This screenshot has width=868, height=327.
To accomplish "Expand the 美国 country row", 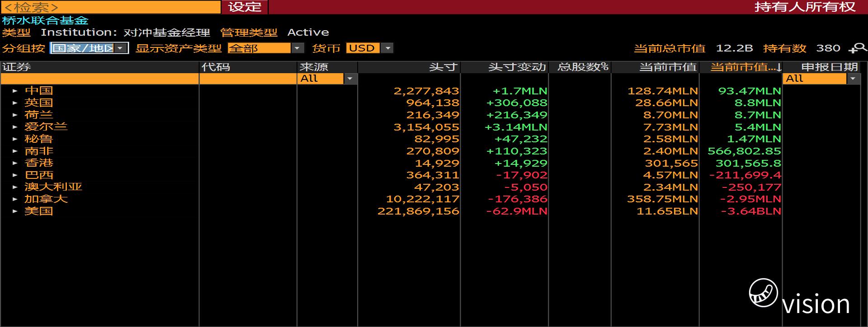I will tap(15, 211).
